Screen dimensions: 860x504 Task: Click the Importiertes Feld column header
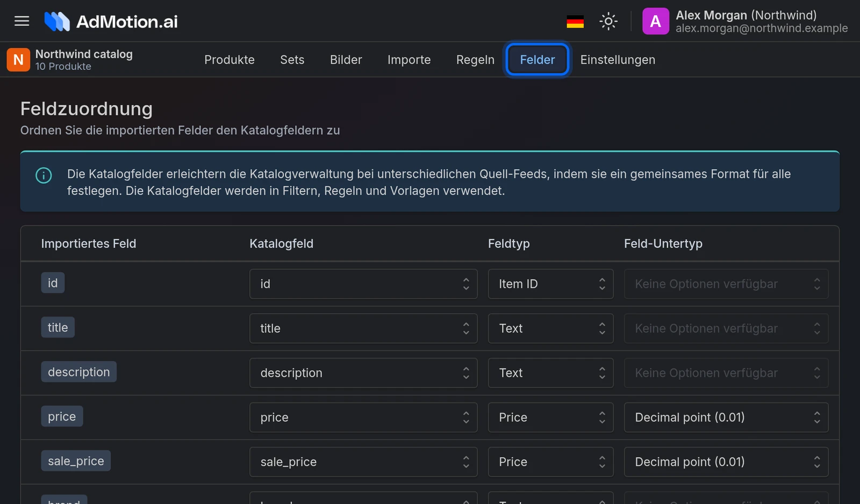tap(89, 243)
